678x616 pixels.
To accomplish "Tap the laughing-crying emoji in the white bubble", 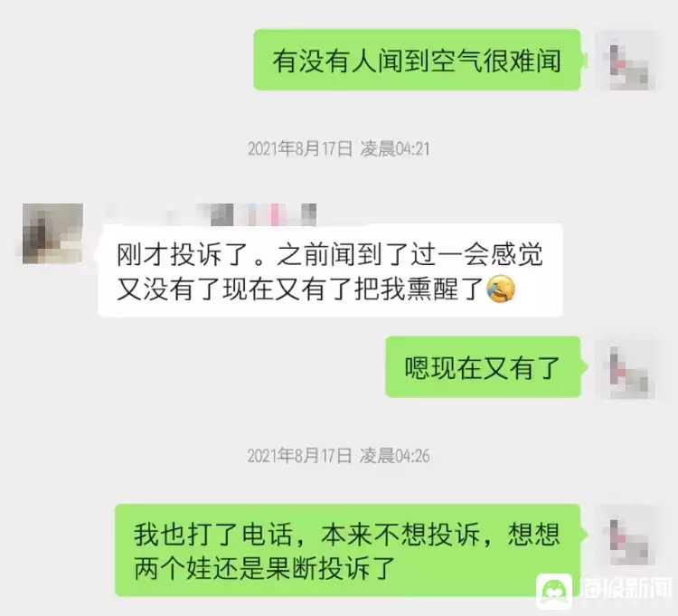I will coord(501,289).
